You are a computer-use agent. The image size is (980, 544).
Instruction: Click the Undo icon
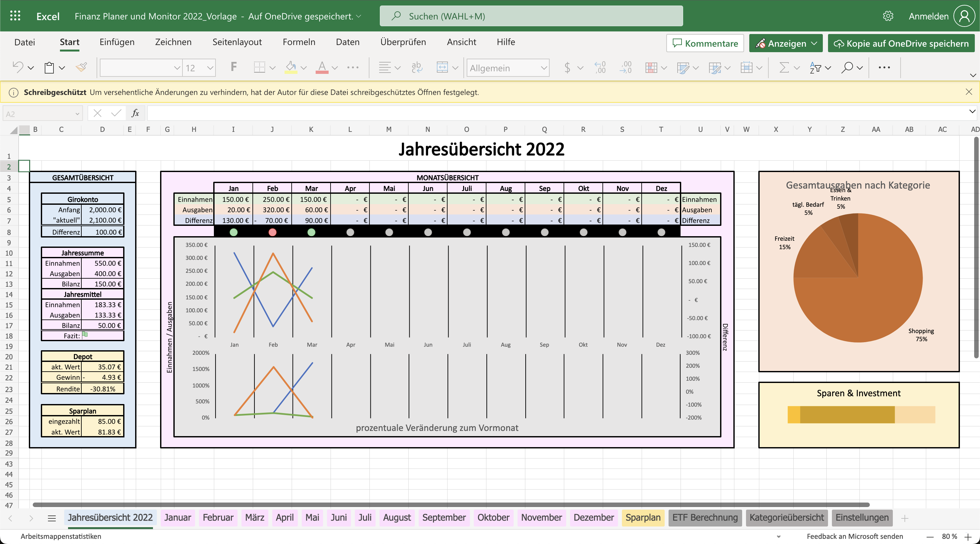pos(18,67)
